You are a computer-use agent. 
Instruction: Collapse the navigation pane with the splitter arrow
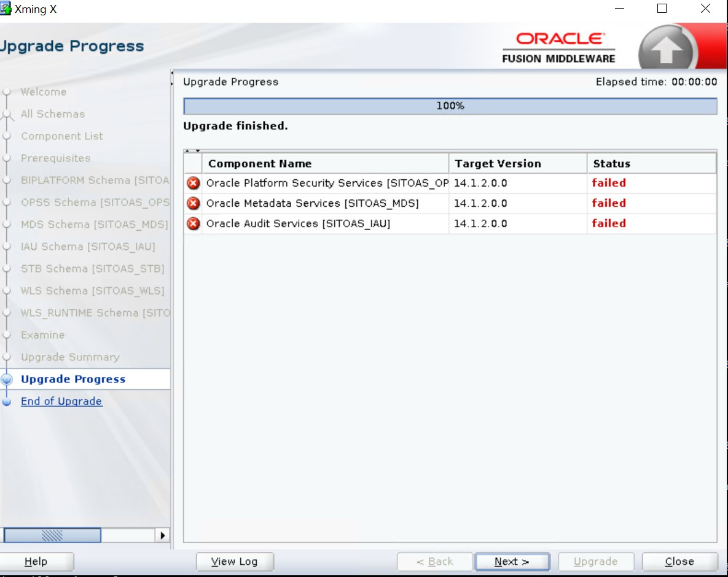pyautogui.click(x=172, y=73)
